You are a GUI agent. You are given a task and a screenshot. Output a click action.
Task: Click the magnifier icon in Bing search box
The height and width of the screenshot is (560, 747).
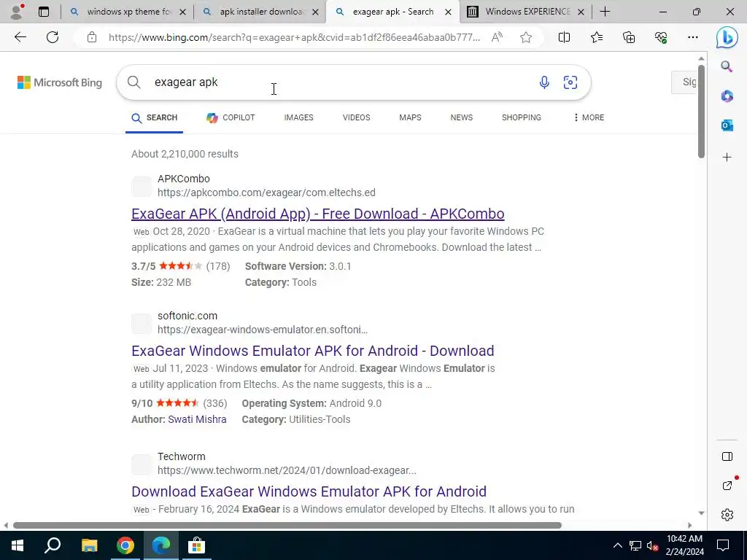click(134, 82)
